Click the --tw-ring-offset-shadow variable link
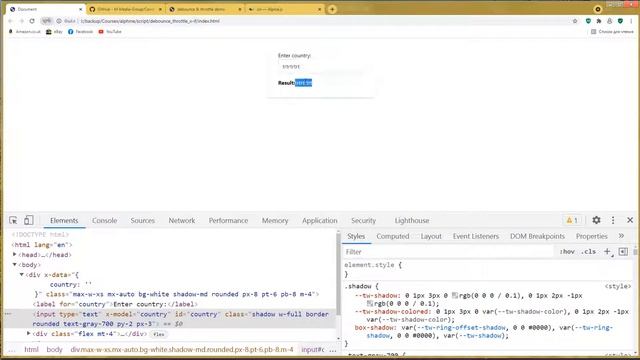This screenshot has height=360, width=640. [x=461, y=327]
